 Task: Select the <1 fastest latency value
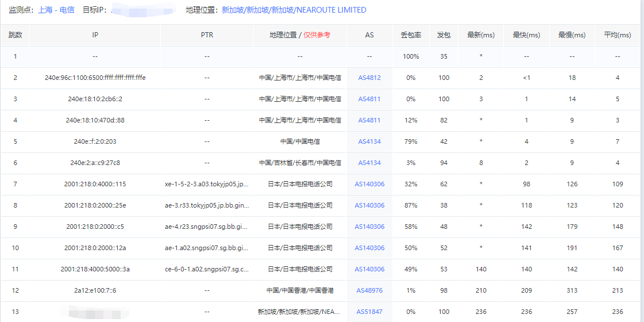pos(527,78)
